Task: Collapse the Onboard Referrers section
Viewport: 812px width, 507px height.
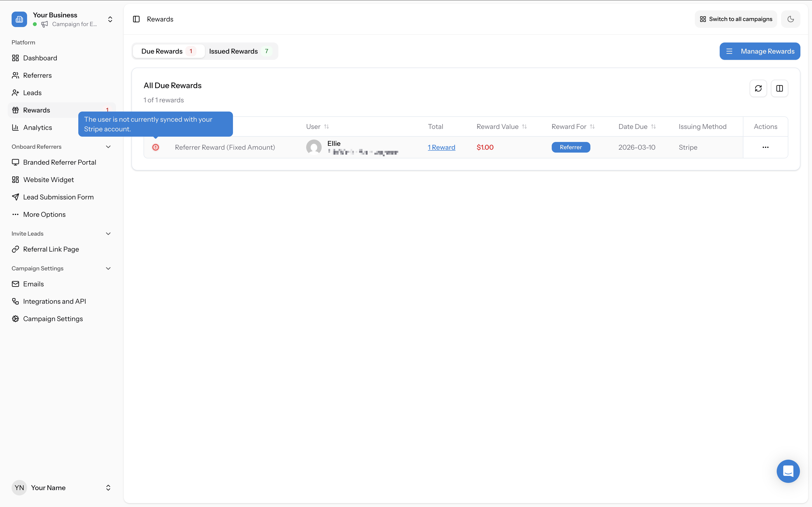Action: tap(108, 147)
